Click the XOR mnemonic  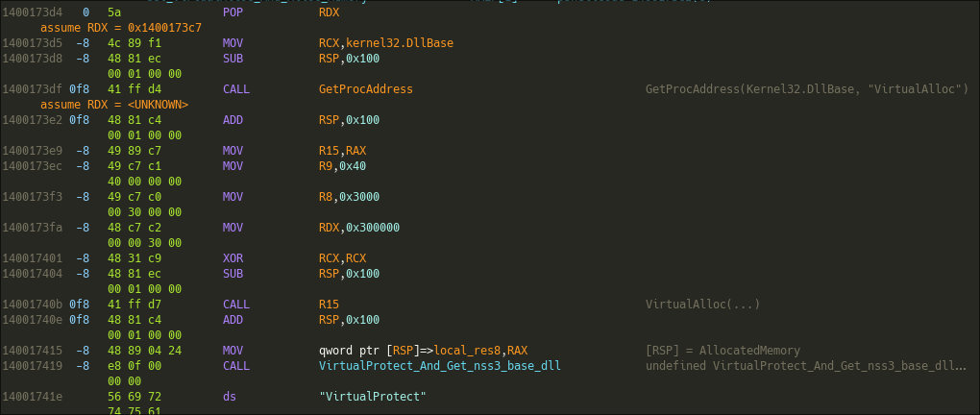coord(233,258)
